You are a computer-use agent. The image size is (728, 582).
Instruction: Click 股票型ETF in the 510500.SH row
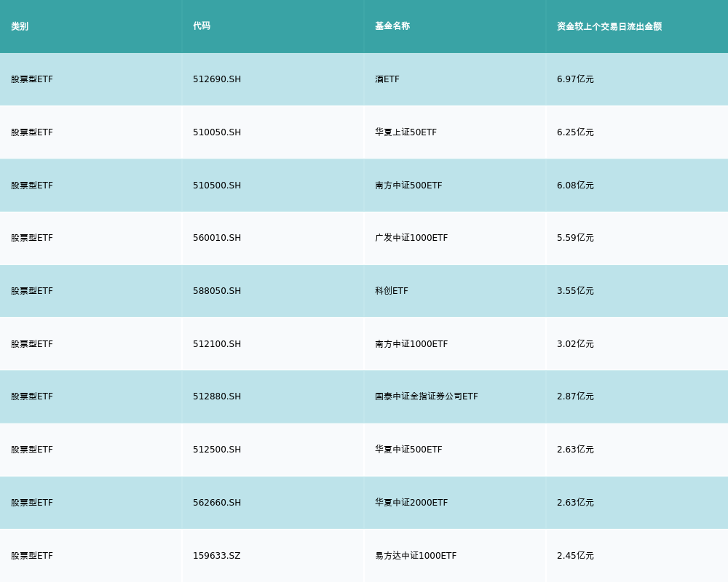coord(32,186)
